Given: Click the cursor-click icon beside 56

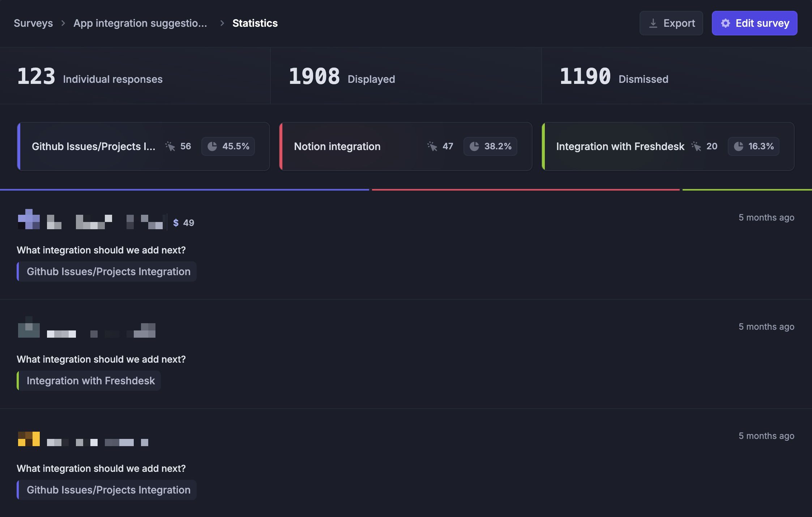Looking at the screenshot, I should [x=170, y=146].
